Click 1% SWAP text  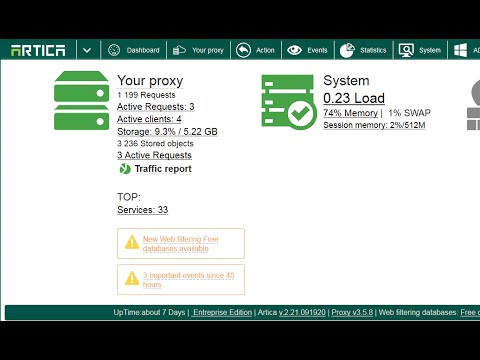pos(409,113)
